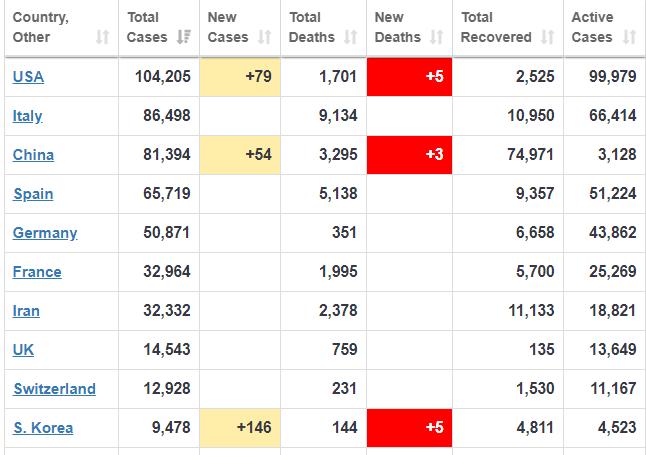Open the UK country page
646x455 pixels.
[x=23, y=350]
